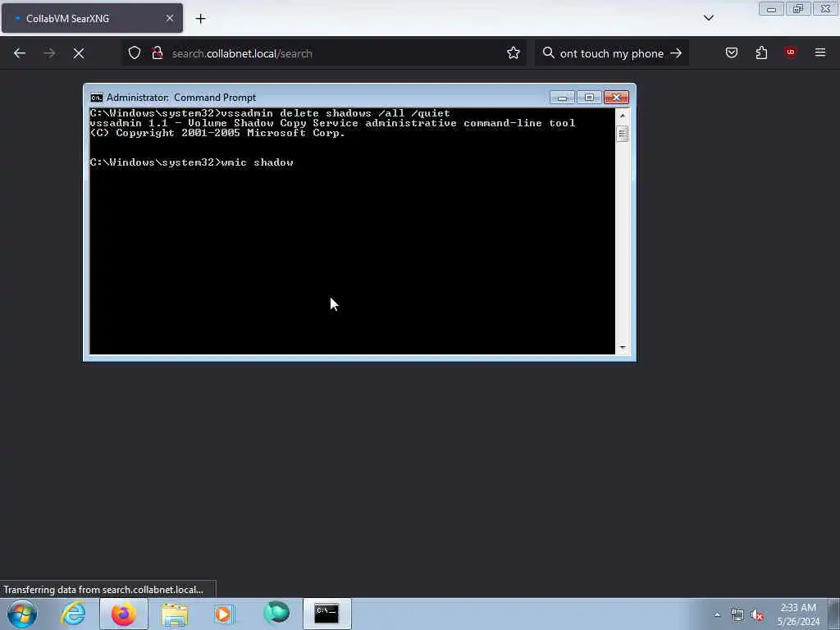Image resolution: width=840 pixels, height=630 pixels.
Task: Restore down the Firefox window
Action: click(x=798, y=9)
